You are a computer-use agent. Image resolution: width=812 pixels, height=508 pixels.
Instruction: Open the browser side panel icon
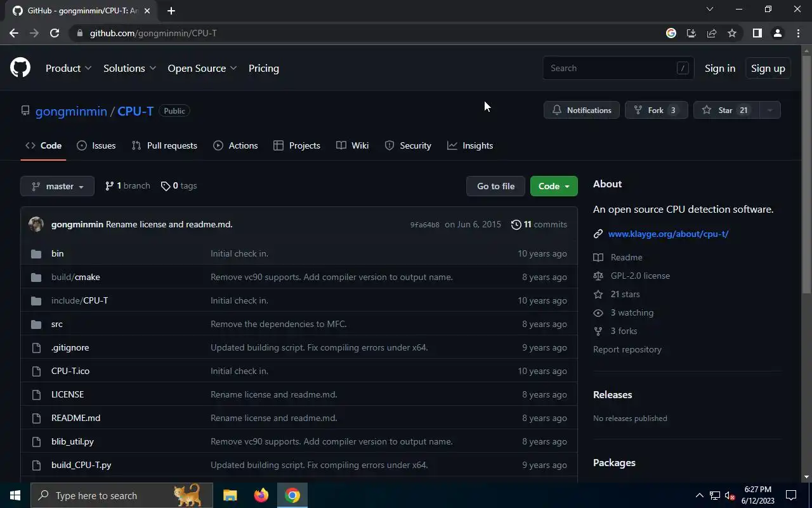tap(757, 33)
